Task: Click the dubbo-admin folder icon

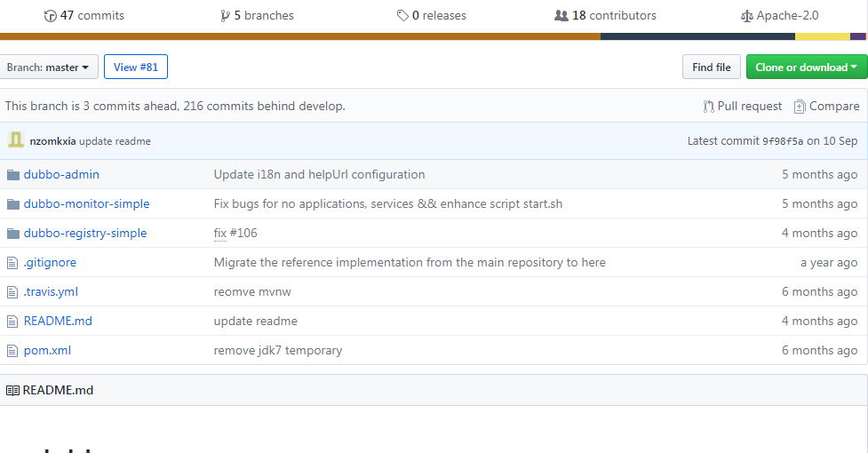Action: (13, 175)
